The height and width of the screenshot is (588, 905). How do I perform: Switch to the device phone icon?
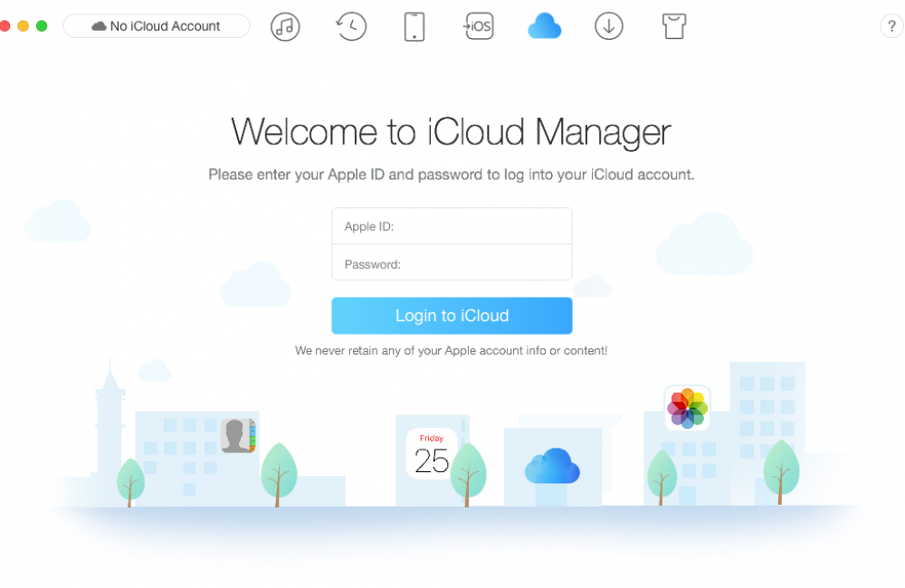(414, 26)
